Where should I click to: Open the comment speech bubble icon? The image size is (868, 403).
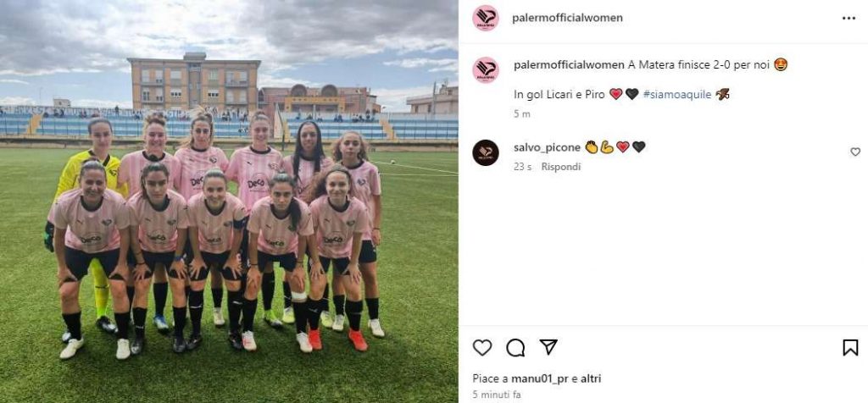tap(515, 347)
